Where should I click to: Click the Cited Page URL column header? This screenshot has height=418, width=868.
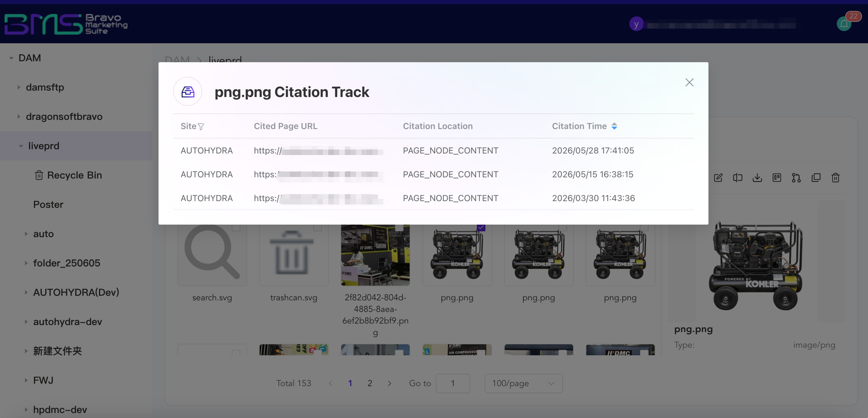tap(285, 126)
